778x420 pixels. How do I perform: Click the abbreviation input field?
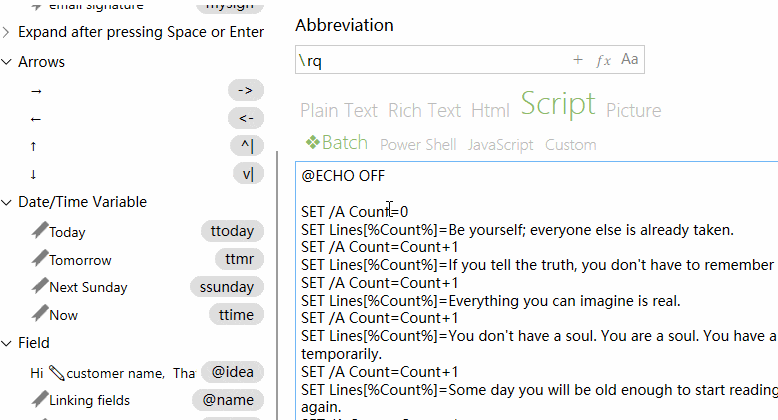pos(430,61)
